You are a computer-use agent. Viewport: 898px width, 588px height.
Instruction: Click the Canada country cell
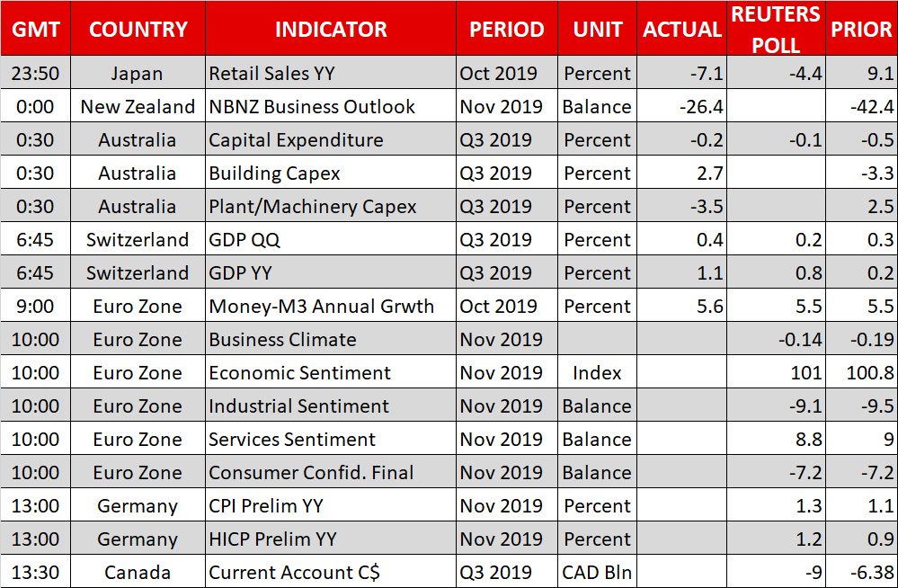point(138,572)
